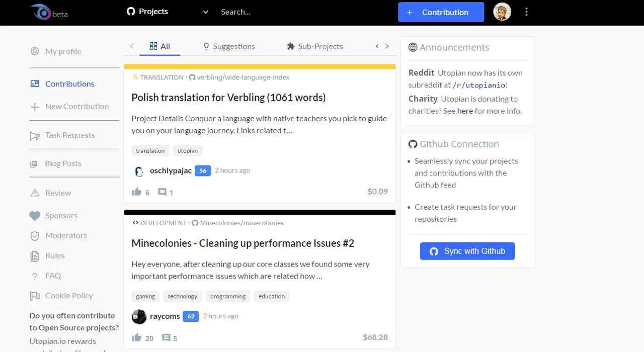Image resolution: width=644 pixels, height=352 pixels.
Task: Select the Sub-Projects tab
Action: (x=315, y=46)
